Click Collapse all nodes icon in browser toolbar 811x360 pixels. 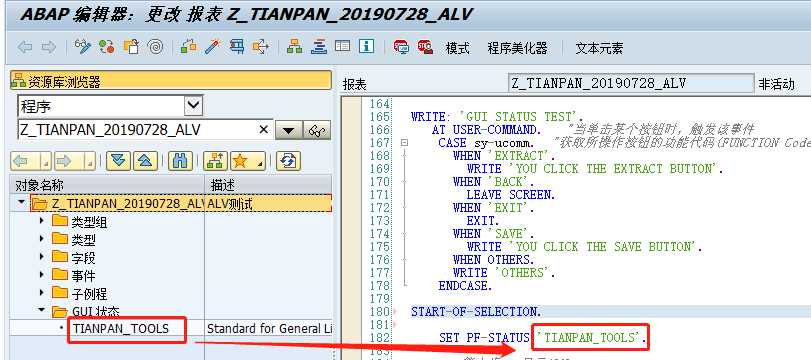145,161
